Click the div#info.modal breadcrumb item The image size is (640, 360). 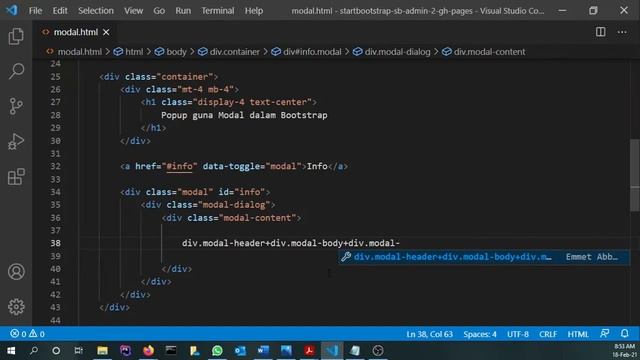(x=307, y=52)
